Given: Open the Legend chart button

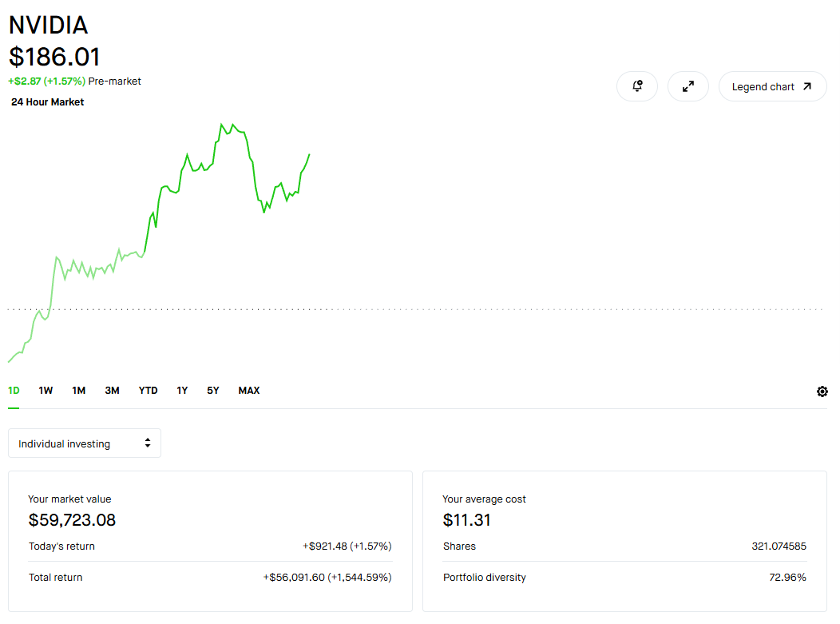Looking at the screenshot, I should tap(772, 86).
